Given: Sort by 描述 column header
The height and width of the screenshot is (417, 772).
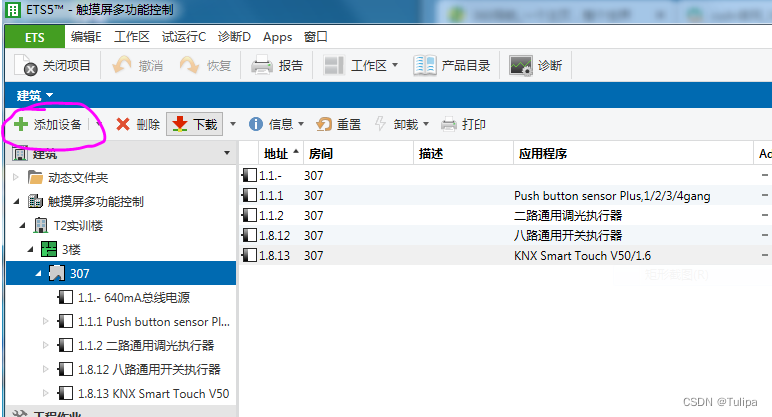Looking at the screenshot, I should 463,154.
